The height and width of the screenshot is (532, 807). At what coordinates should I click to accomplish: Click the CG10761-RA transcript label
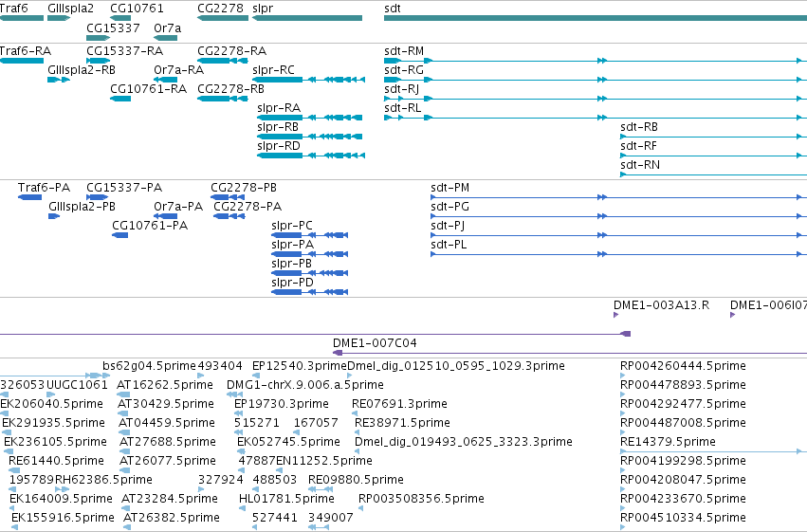click(x=148, y=89)
